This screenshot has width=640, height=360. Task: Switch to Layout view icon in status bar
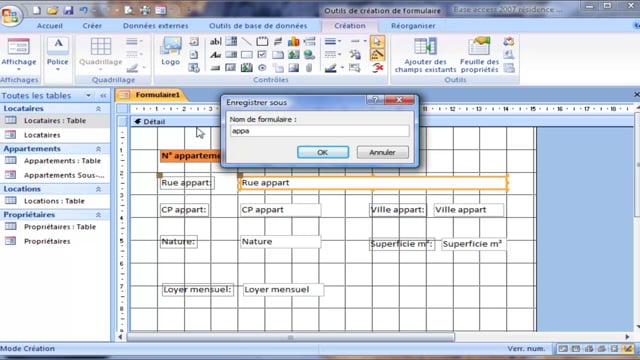[x=614, y=349]
